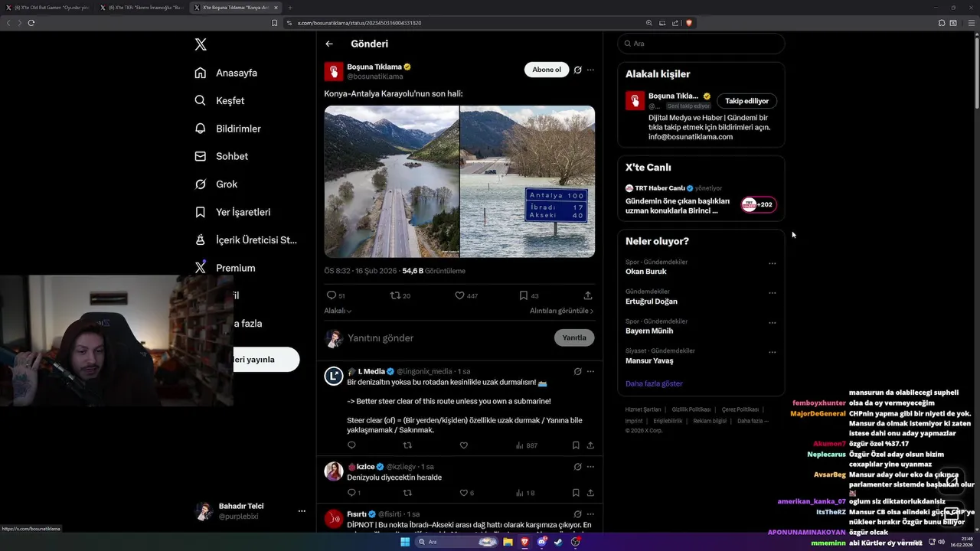This screenshot has height=551, width=980.
Task: Click the back arrow next to Gönderi
Action: [x=329, y=44]
